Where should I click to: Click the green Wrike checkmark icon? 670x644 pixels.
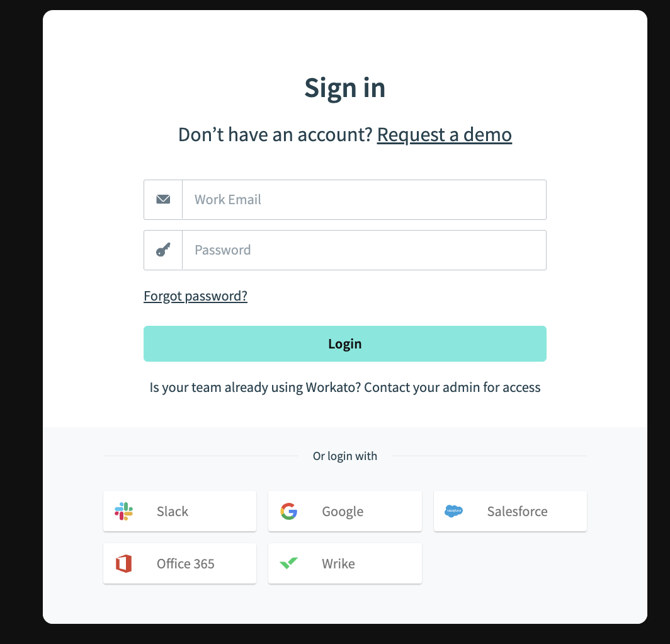click(289, 563)
